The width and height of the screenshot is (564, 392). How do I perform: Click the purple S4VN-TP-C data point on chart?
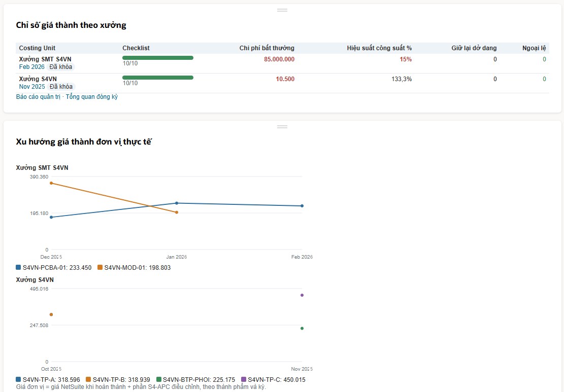(x=302, y=295)
